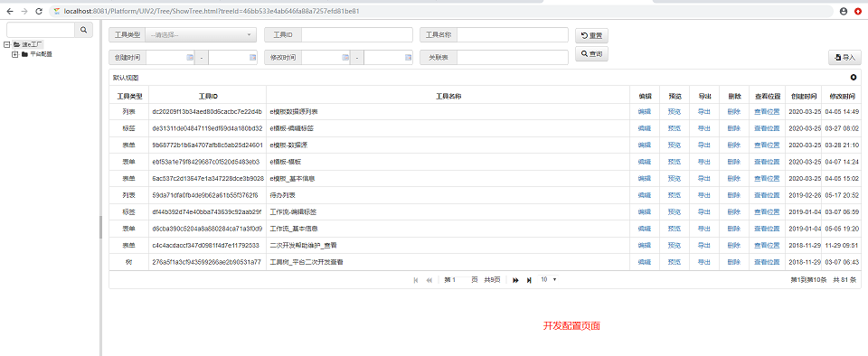Click the 重置 reset button
The height and width of the screenshot is (356, 868).
591,36
